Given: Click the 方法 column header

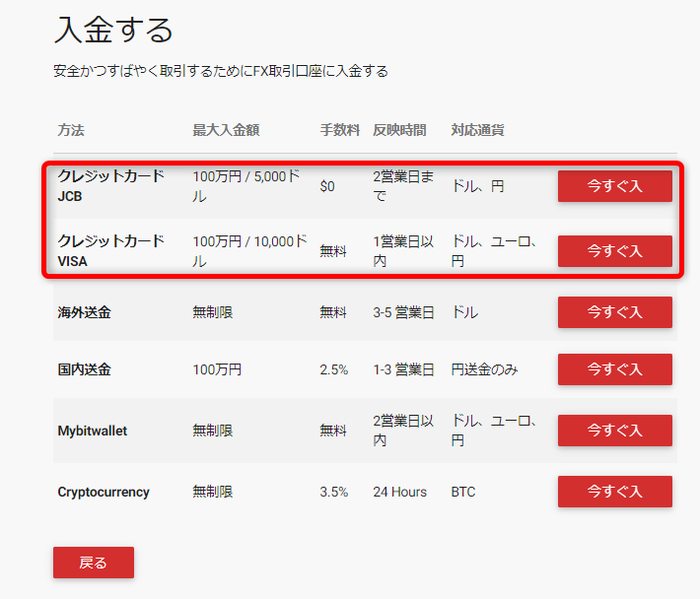Looking at the screenshot, I should [x=71, y=131].
